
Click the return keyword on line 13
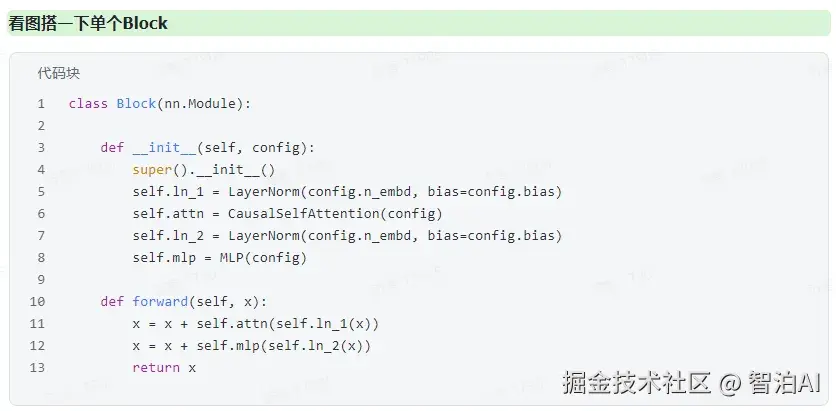156,368
